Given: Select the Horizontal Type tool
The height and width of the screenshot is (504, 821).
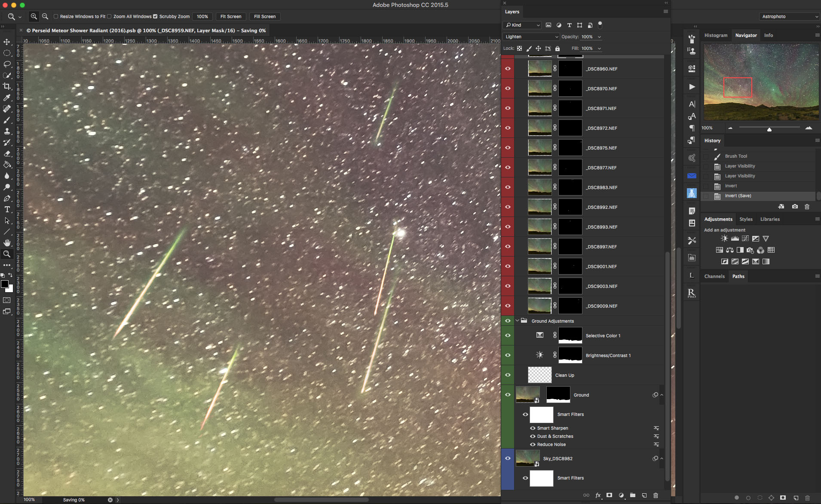Looking at the screenshot, I should (x=7, y=210).
